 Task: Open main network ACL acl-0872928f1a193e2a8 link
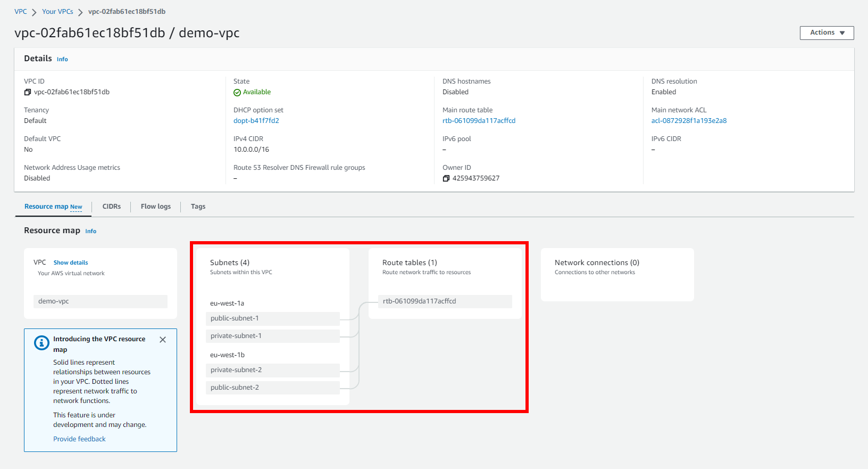[689, 121]
